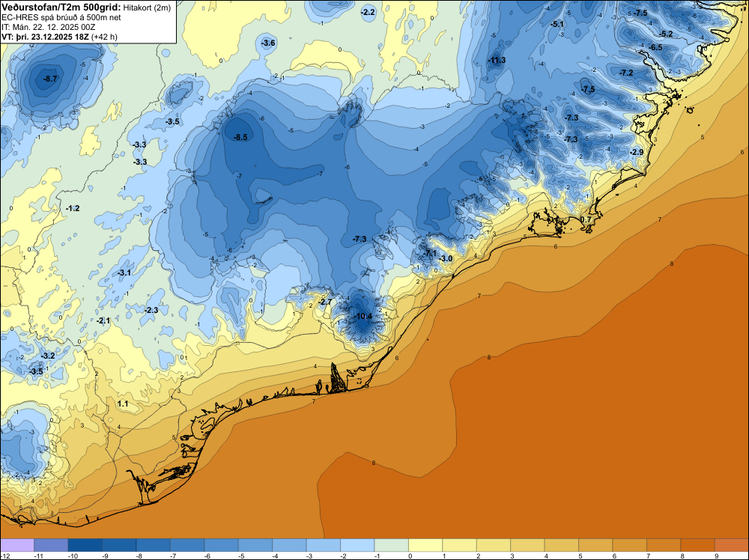
Task: Select the pale yellow legend swatch above 0
Action: (425, 545)
